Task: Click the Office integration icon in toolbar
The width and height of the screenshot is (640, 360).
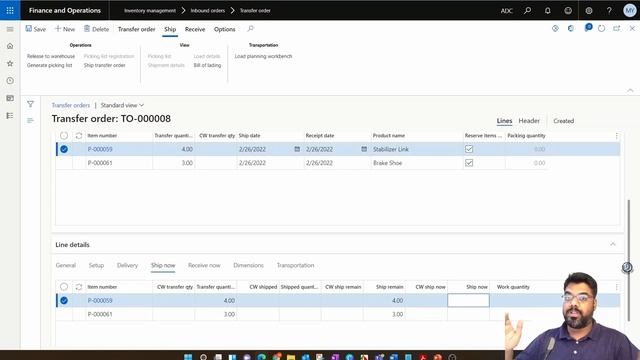Action: pyautogui.click(x=571, y=29)
